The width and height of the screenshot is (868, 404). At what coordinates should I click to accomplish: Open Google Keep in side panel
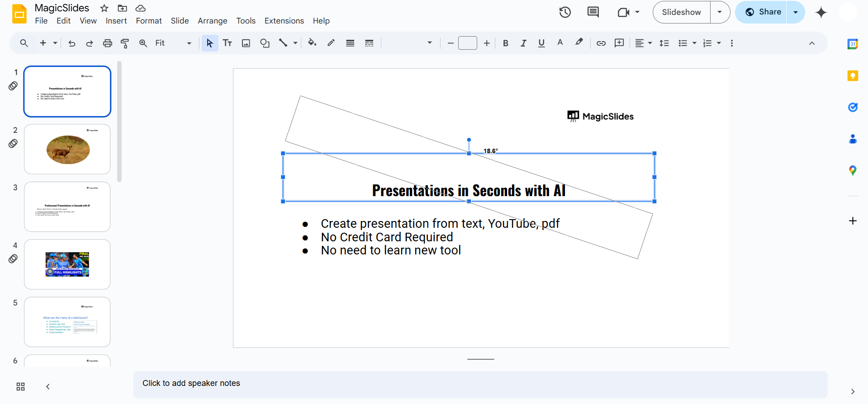(853, 76)
